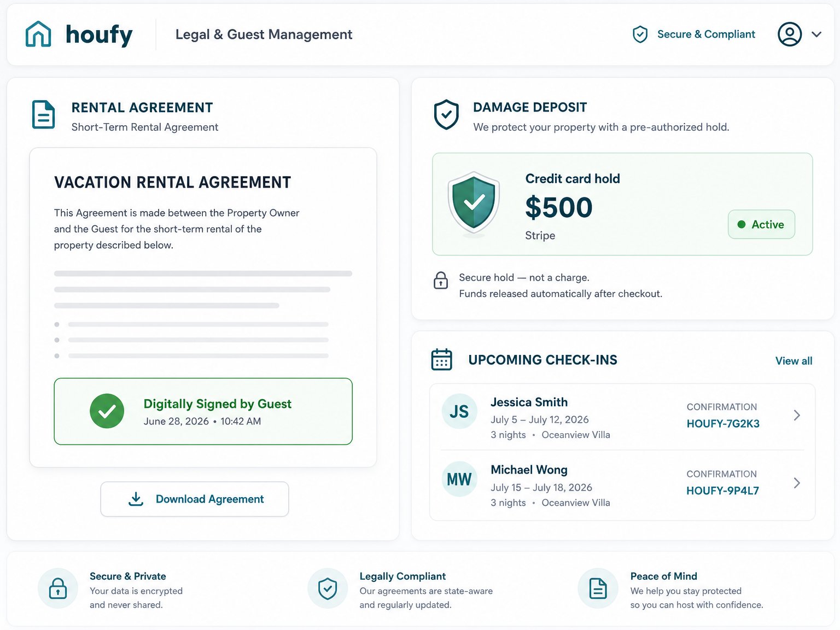
Task: Click the Peace of Mind document icon
Action: 598,588
